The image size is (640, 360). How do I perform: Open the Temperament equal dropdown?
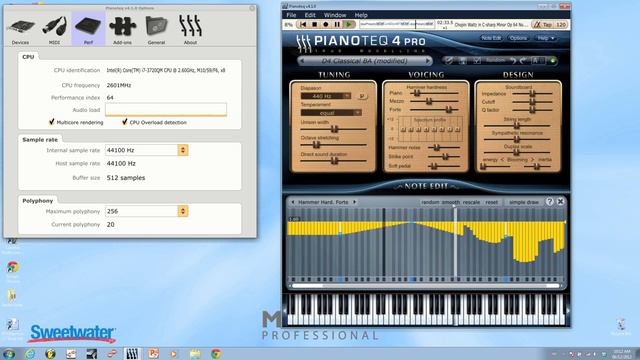point(331,113)
